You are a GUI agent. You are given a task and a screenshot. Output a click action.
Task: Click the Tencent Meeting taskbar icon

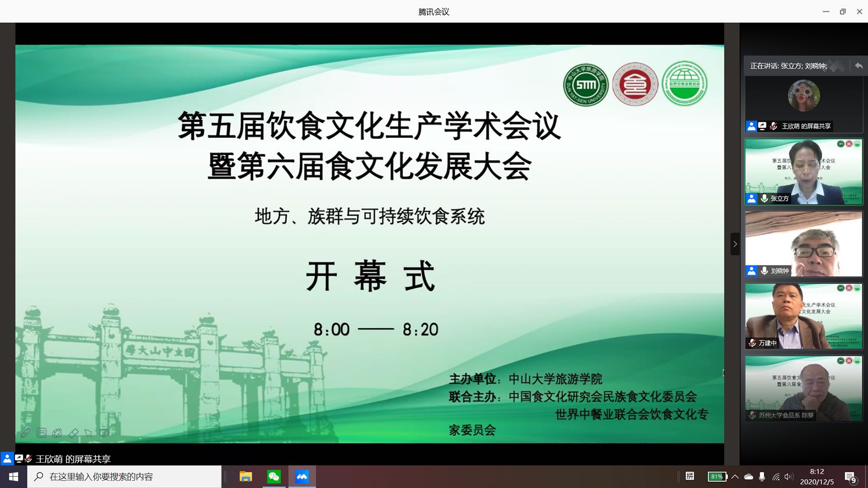[x=302, y=477]
